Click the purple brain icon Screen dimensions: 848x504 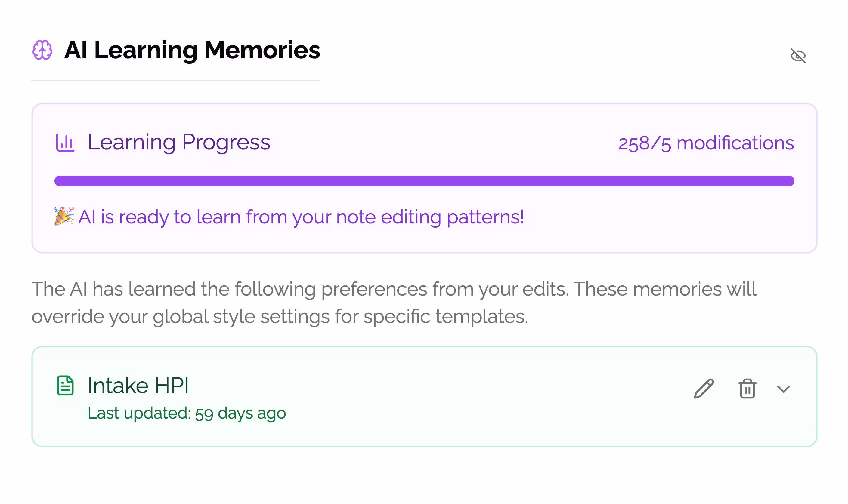pos(42,50)
